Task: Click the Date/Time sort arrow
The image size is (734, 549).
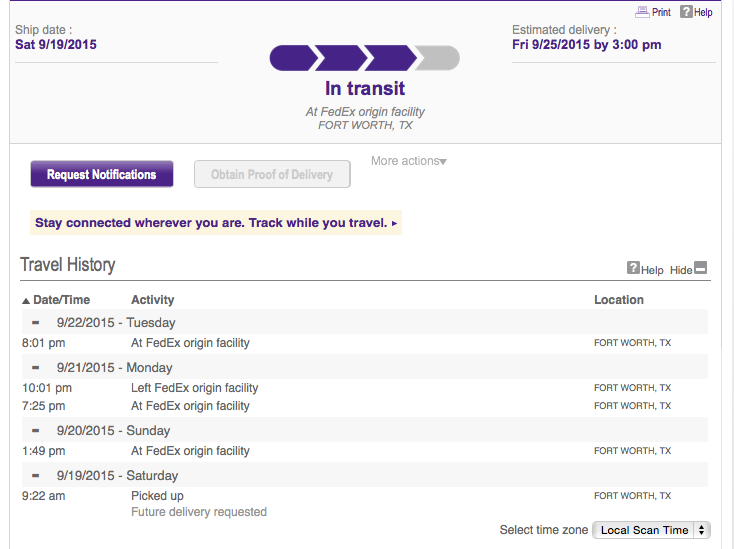Action: (26, 300)
